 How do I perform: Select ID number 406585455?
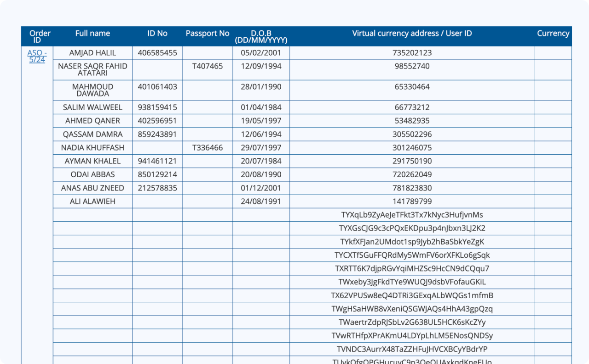click(157, 52)
